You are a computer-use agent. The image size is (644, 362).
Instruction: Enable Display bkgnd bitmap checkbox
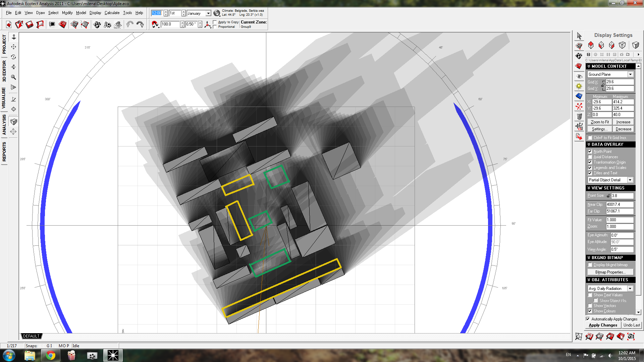pyautogui.click(x=590, y=265)
